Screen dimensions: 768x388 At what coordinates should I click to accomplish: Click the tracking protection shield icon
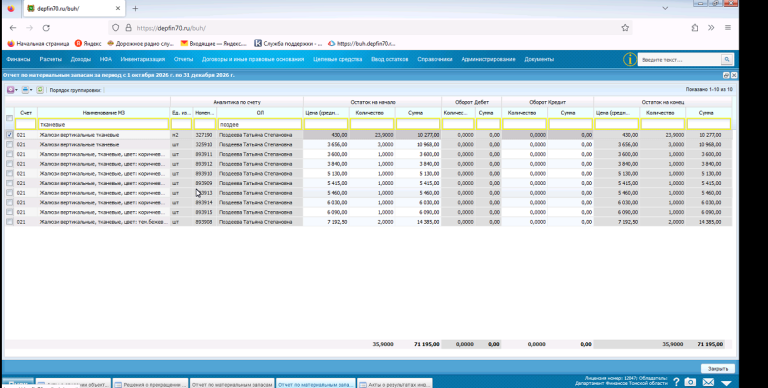pyautogui.click(x=116, y=28)
